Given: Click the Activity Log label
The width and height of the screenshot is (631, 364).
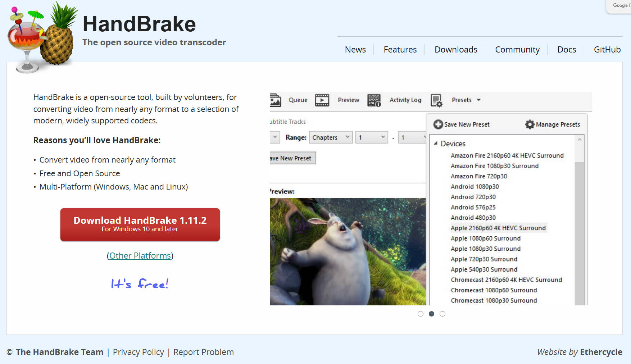Looking at the screenshot, I should click(x=405, y=100).
